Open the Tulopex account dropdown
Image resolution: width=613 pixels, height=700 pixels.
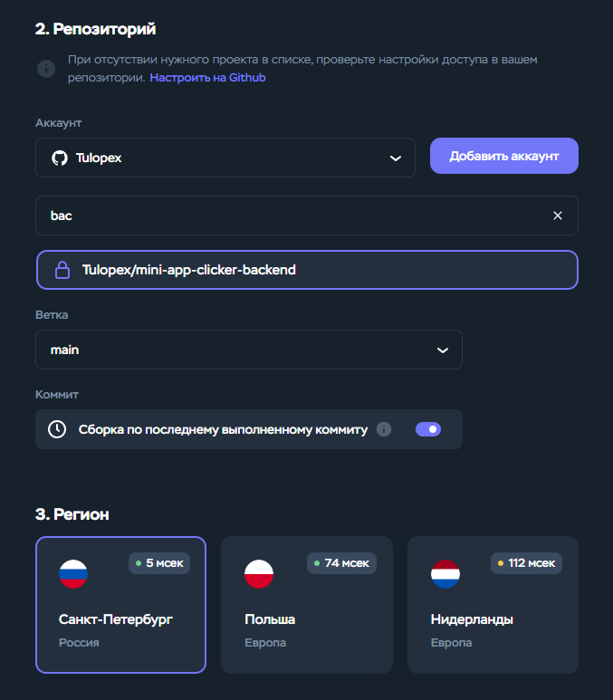point(225,158)
